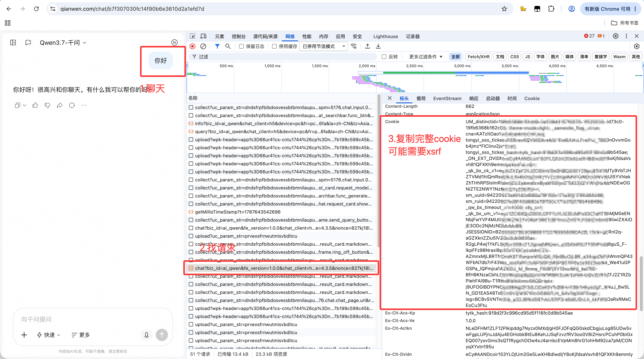This screenshot has width=644, height=359.
Task: Dislike the AI reply with thumbs down
Action: [47, 105]
